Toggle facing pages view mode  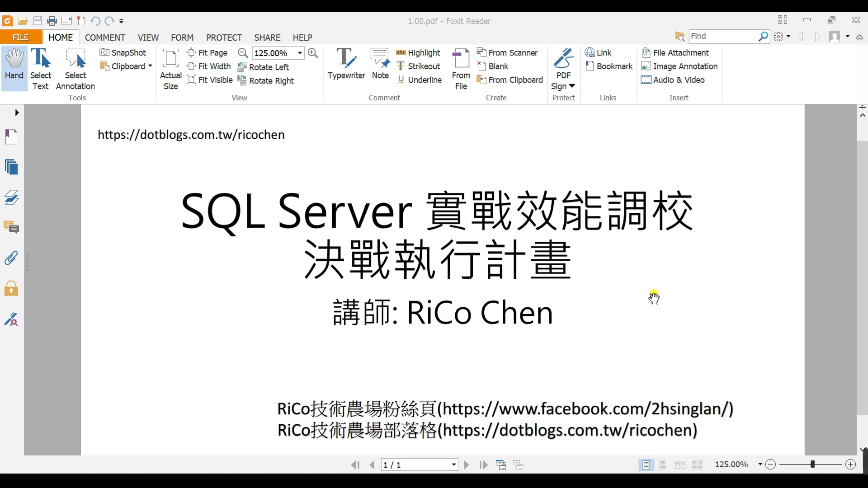click(680, 465)
